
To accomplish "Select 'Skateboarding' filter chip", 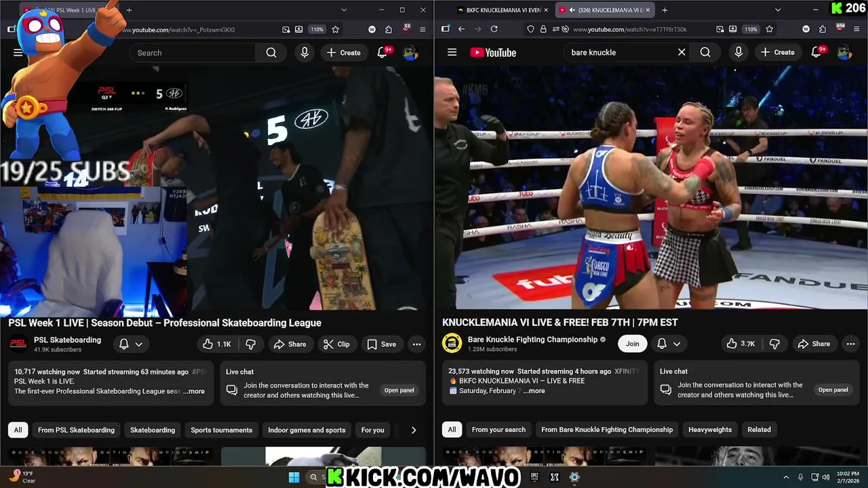I will click(153, 430).
